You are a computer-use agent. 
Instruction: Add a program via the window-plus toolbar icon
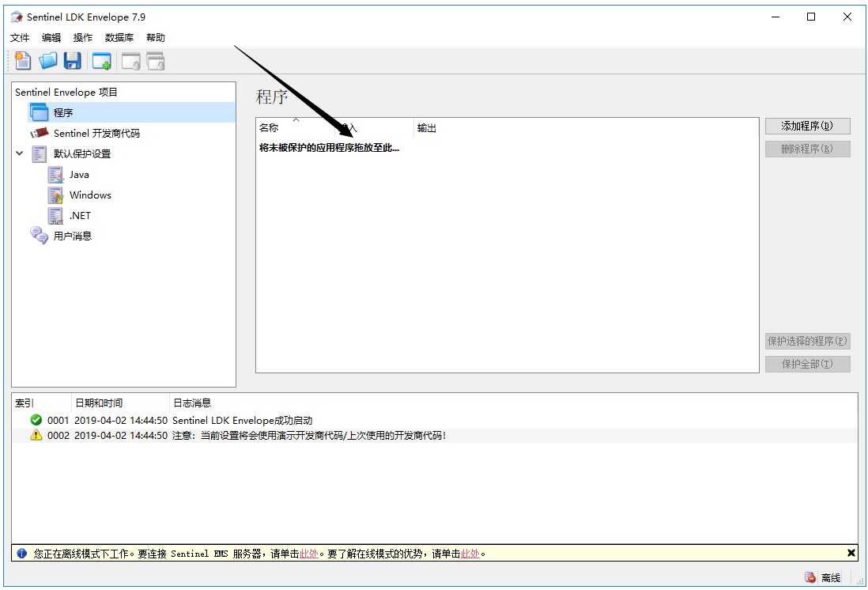[102, 61]
